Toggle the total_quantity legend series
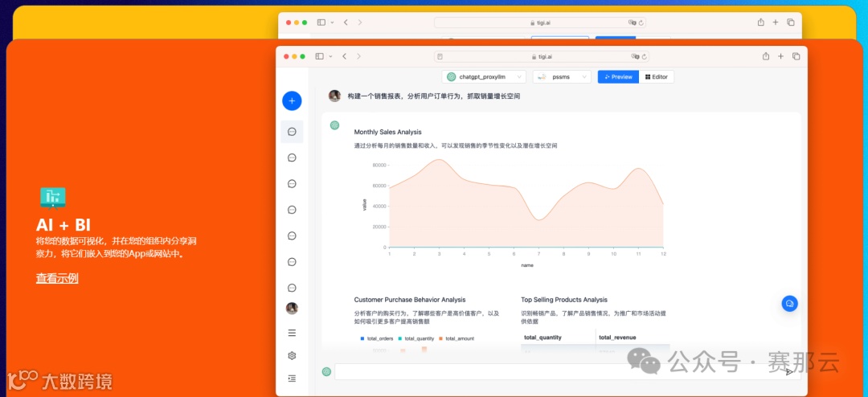The height and width of the screenshot is (397, 868). pos(416,338)
